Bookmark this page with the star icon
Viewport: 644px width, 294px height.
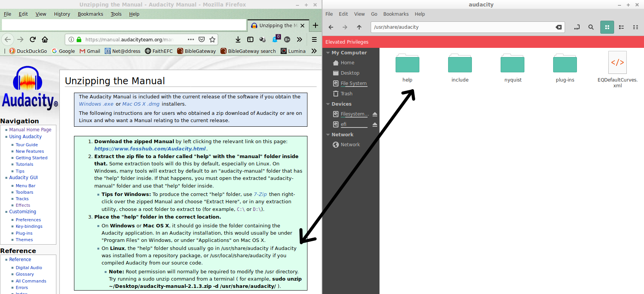pyautogui.click(x=212, y=39)
